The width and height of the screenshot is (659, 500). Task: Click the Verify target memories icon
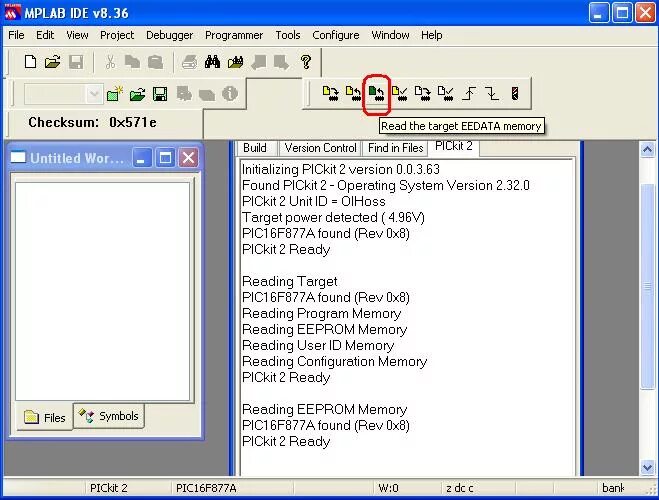coord(399,93)
